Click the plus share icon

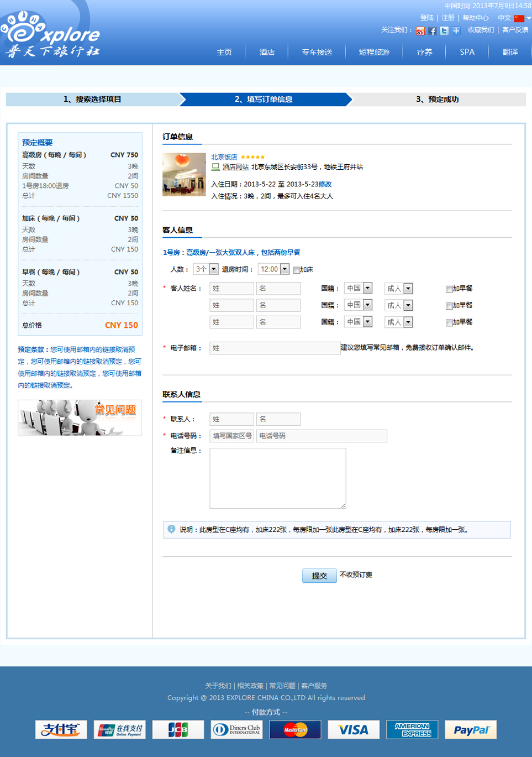pyautogui.click(x=456, y=31)
